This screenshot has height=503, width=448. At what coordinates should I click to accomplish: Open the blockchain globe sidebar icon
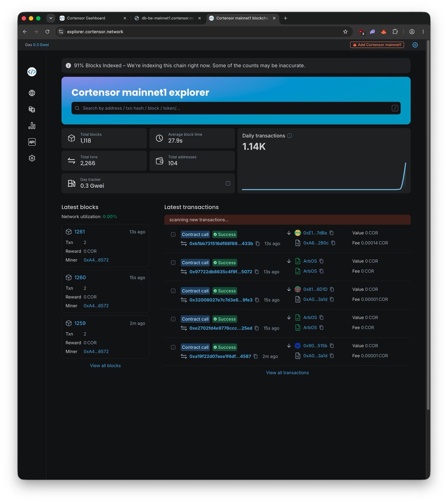pyautogui.click(x=32, y=93)
